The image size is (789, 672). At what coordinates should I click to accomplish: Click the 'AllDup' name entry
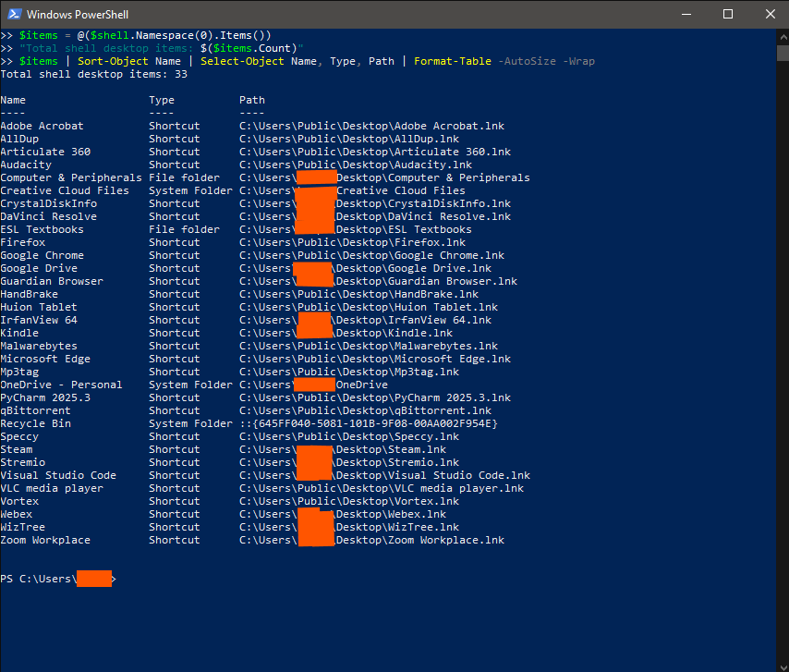19,139
